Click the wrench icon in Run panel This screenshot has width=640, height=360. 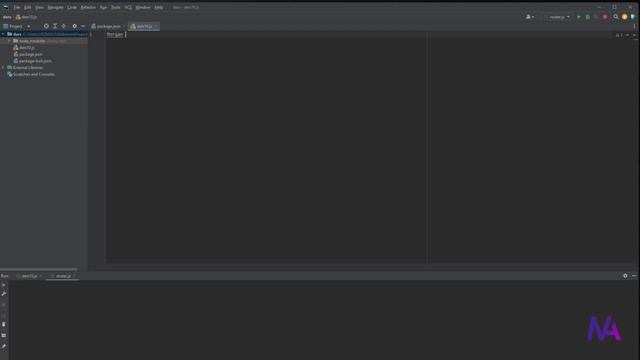pos(4,294)
